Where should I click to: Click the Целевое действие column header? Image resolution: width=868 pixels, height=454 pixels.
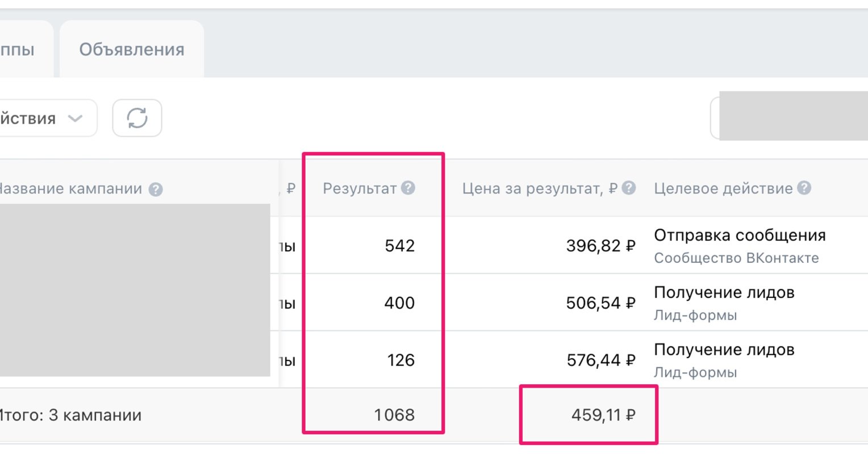click(723, 188)
